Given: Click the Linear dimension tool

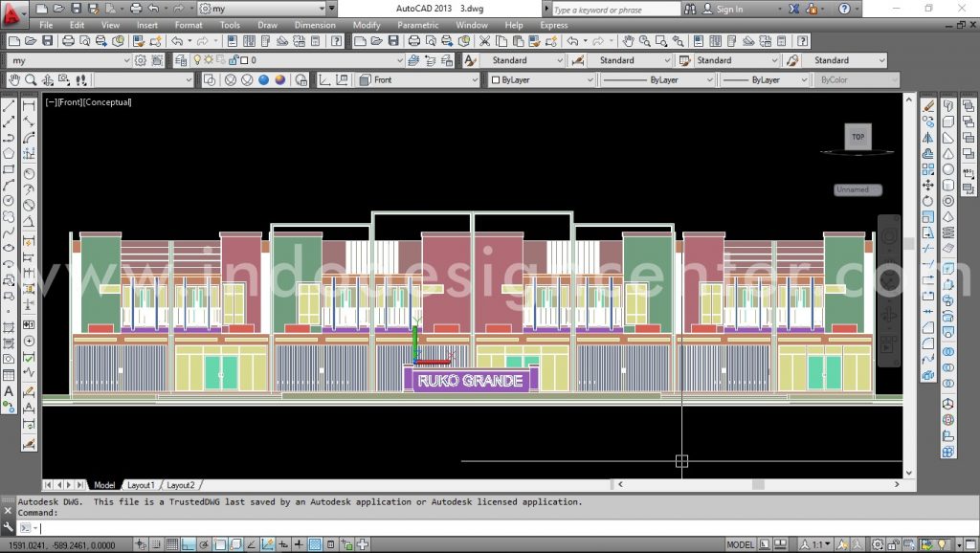Looking at the screenshot, I should tap(29, 106).
